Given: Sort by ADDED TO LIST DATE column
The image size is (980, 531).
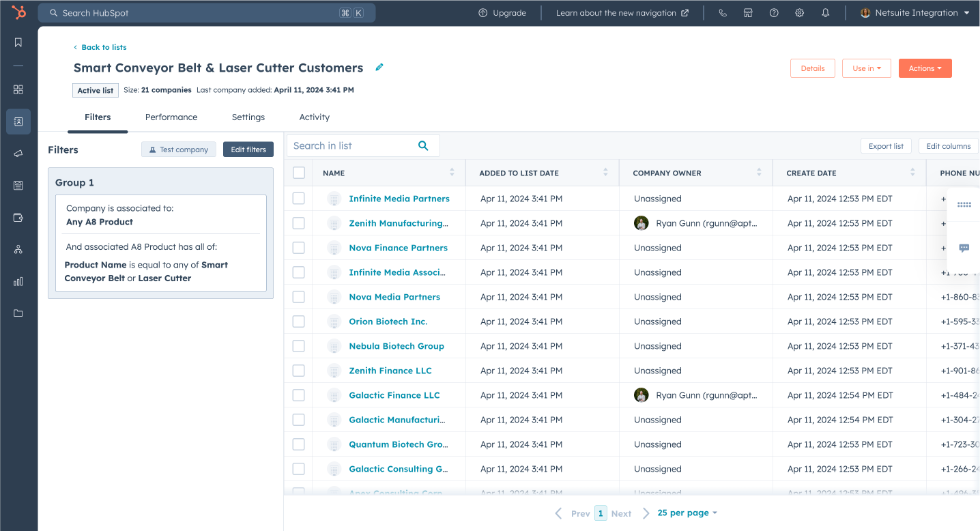Looking at the screenshot, I should (x=542, y=173).
